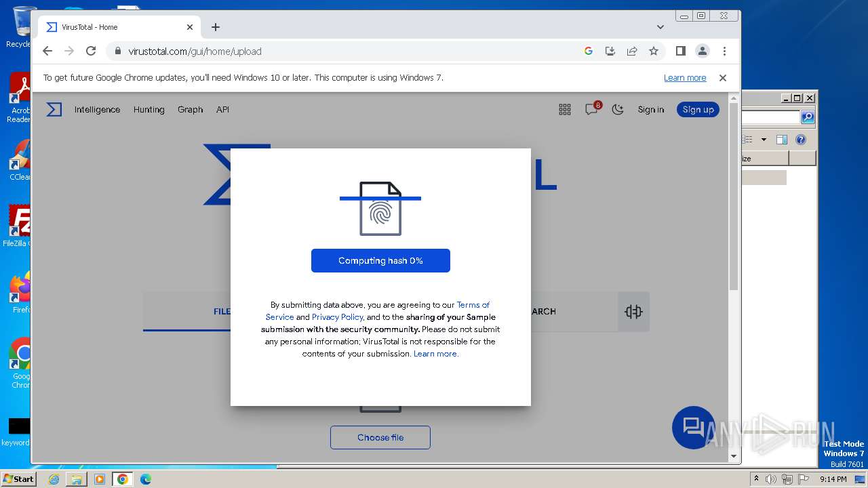Screen dimensions: 868x488
Task: Bookmark this tab with star icon
Action: (653, 51)
